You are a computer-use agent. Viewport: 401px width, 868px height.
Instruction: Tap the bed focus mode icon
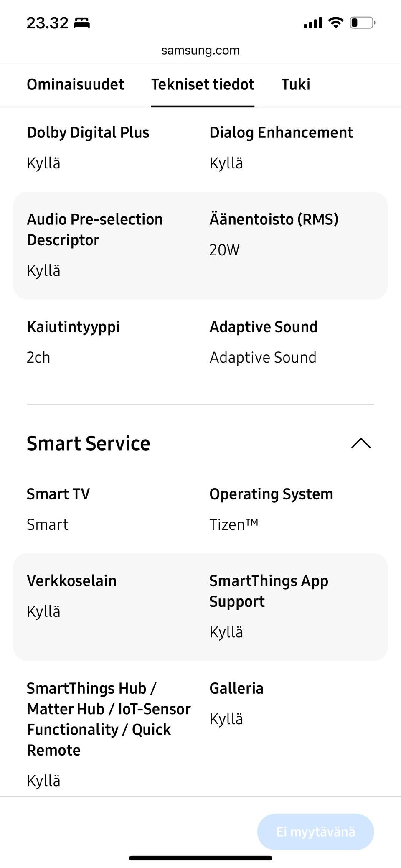pos(81,23)
